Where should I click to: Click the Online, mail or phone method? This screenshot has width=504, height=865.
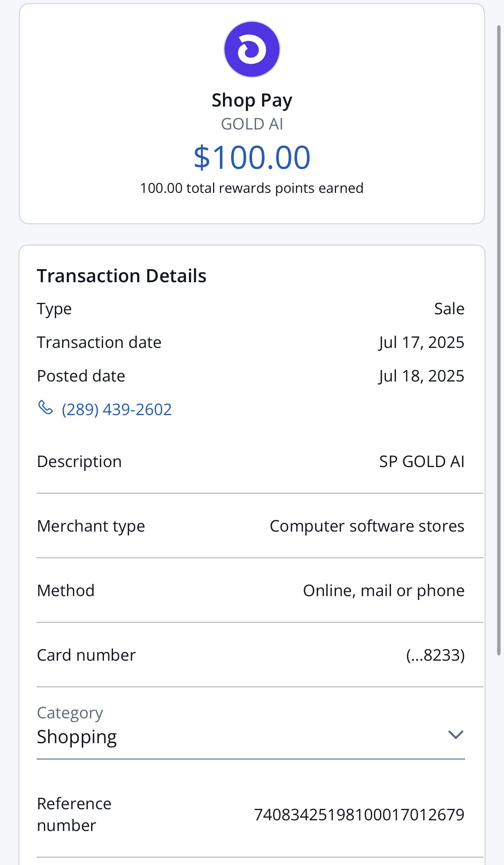click(x=383, y=590)
